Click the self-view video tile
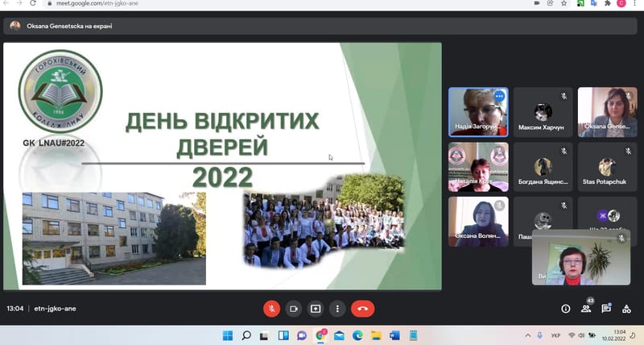Screen dimensions: 644x345 (x=580, y=257)
